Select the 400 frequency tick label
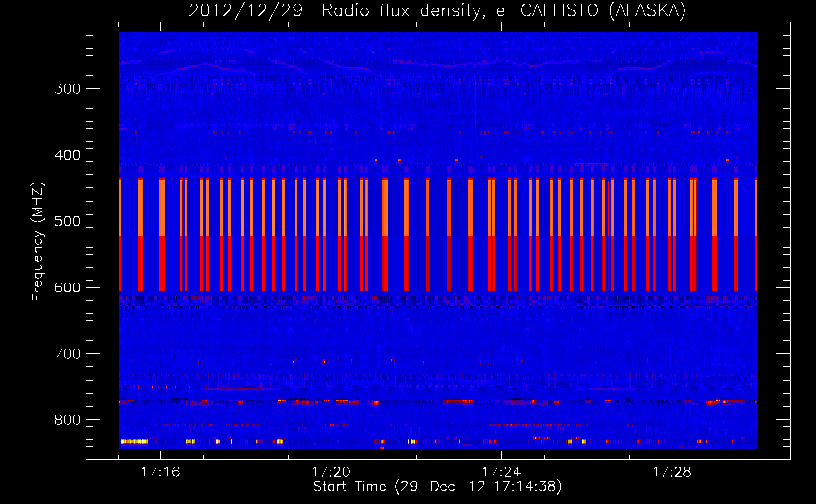Viewport: 816px width, 504px height. click(68, 155)
